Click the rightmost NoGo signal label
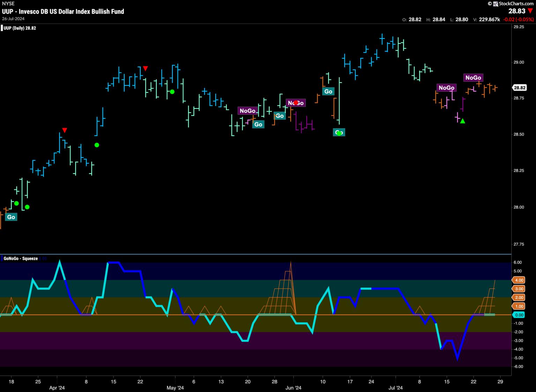 (x=473, y=77)
